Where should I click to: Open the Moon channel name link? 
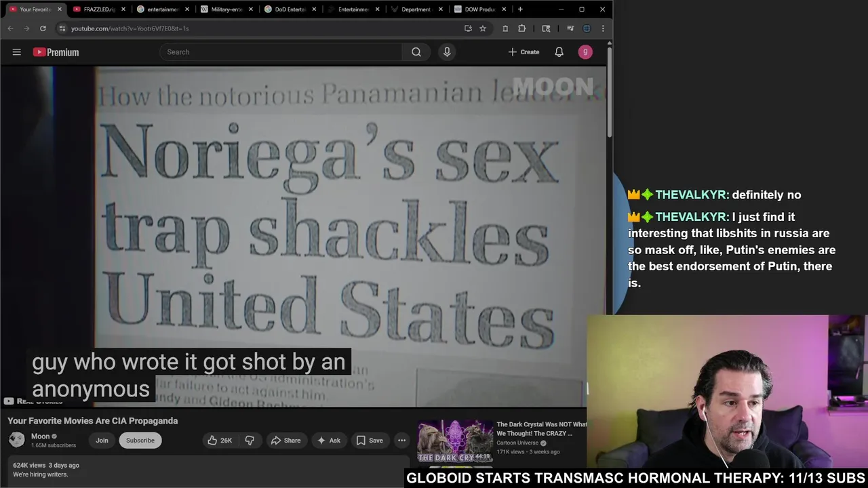(x=40, y=436)
